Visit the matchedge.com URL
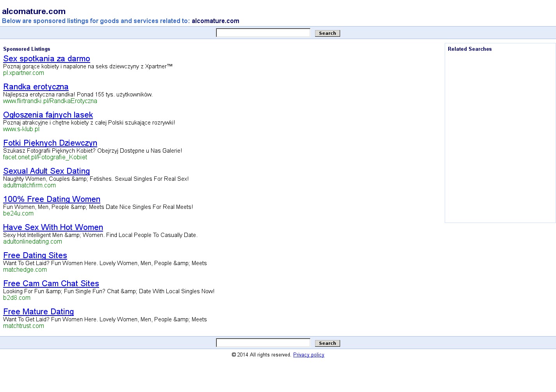Image resolution: width=556 pixels, height=392 pixels. tap(25, 270)
